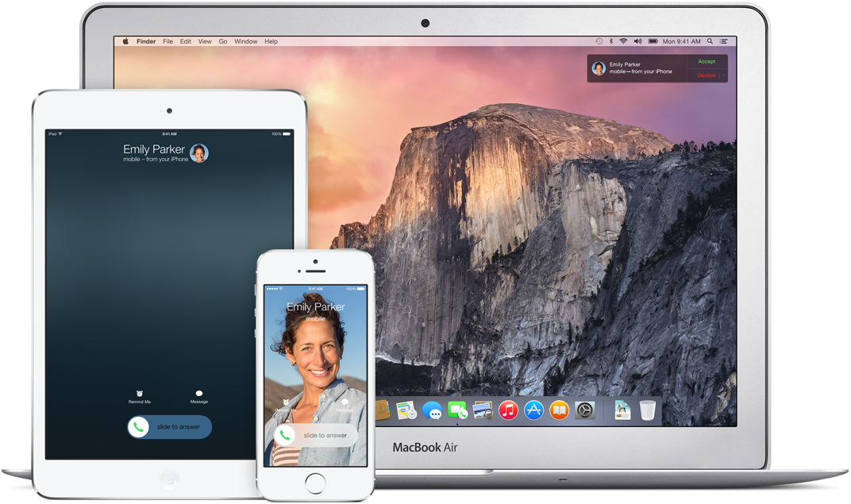Open the Go menu
Image resolution: width=851 pixels, height=504 pixels.
223,41
